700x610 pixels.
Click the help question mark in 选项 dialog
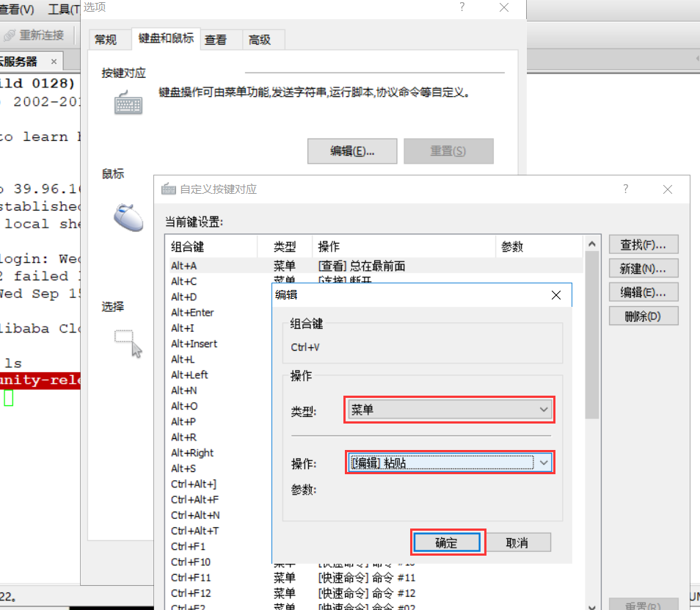[x=462, y=7]
